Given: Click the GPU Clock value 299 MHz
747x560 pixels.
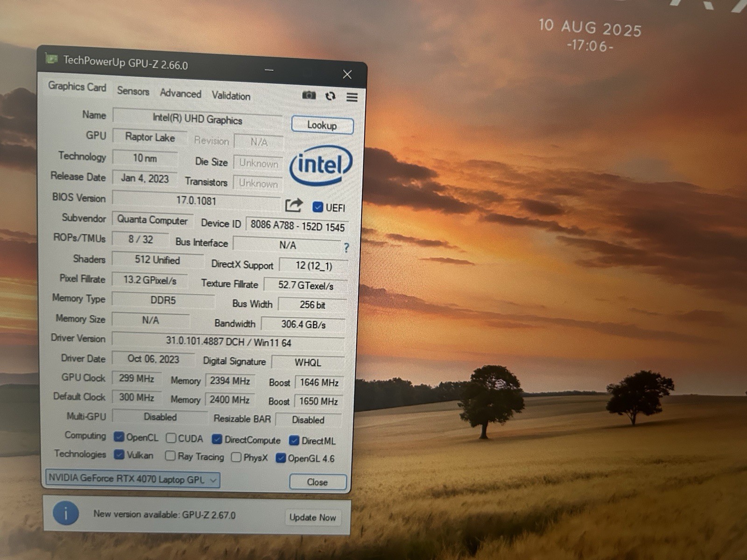Looking at the screenshot, I should (136, 378).
